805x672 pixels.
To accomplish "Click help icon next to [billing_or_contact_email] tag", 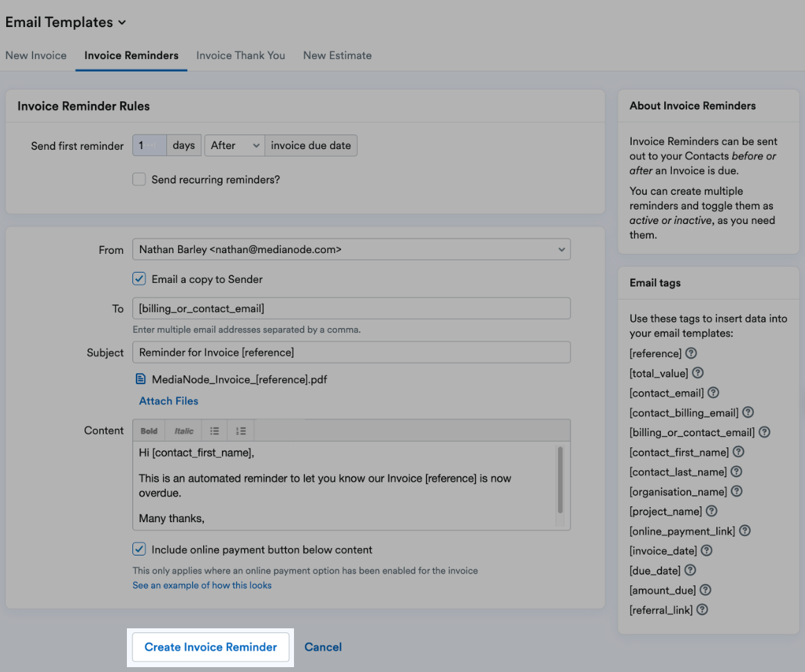I will tap(765, 432).
